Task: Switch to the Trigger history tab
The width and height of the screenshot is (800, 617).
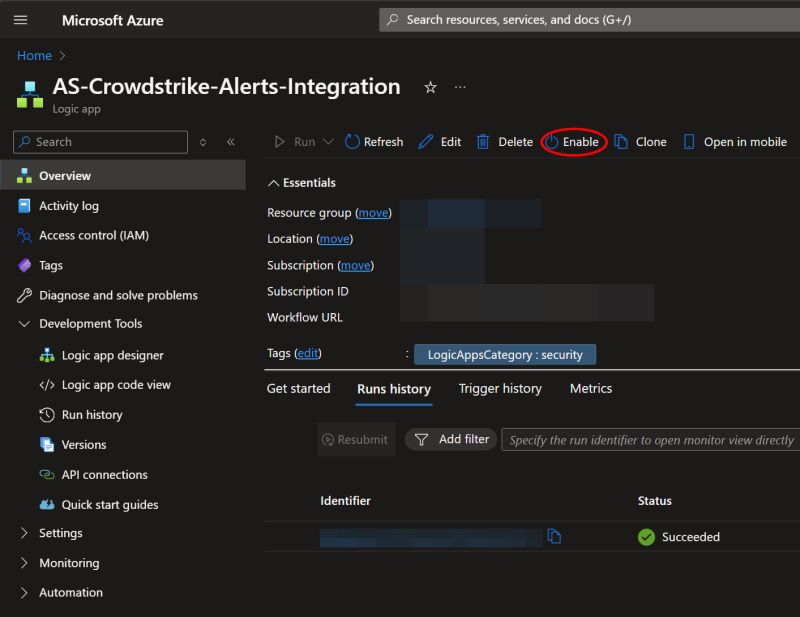Action: coord(500,388)
